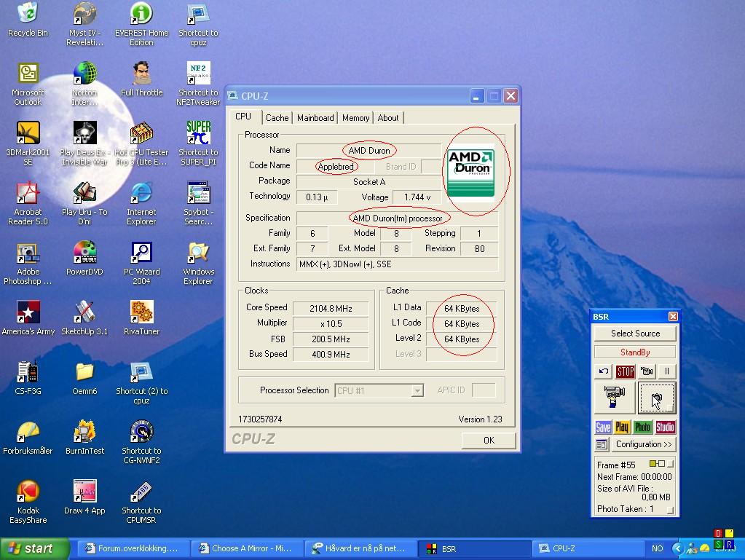Launch BurnInTest desktop icon
Image resolution: width=745 pixels, height=560 pixels.
coord(84,438)
